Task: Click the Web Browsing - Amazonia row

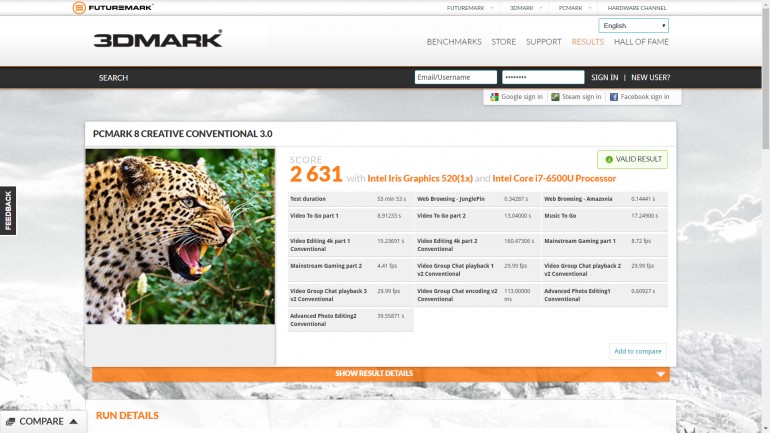Action: 605,199
